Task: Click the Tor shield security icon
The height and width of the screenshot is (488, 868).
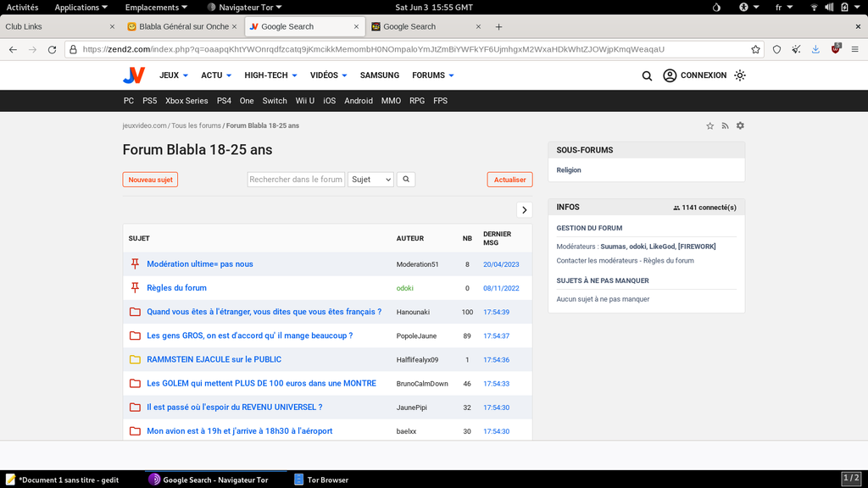Action: 776,50
